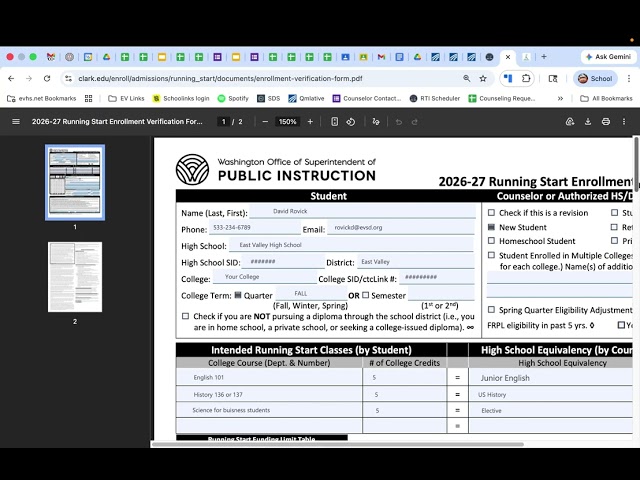The image size is (640, 480).
Task: Toggle the sidebar with hamburger menu icon
Action: [x=16, y=122]
